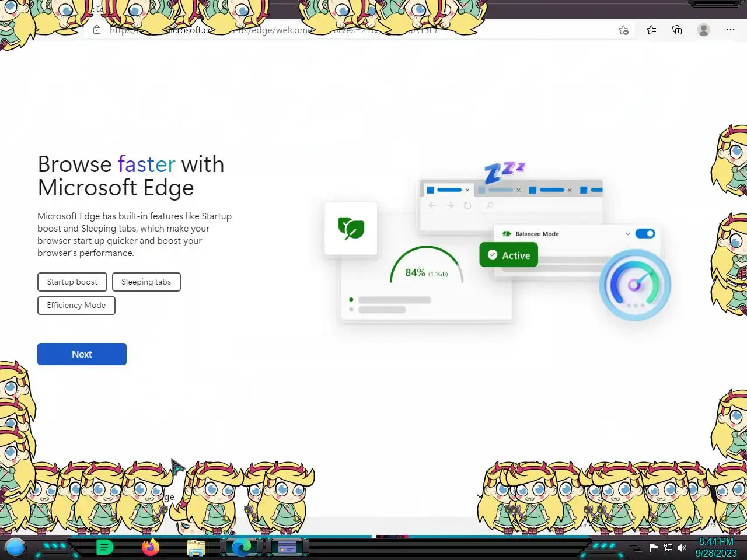This screenshot has width=747, height=560.
Task: View site information lock icon
Action: (x=97, y=30)
